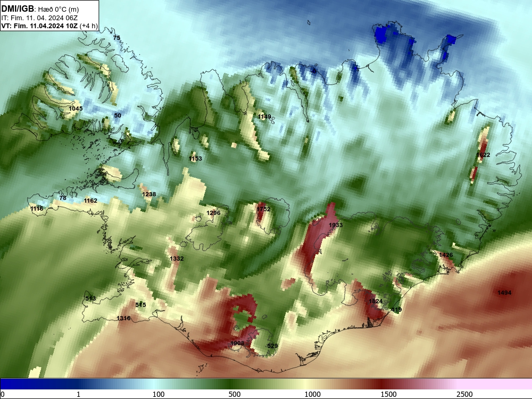Screen dimensions: 532x399
Task: Click the legend tick label 2500
Action: tap(464, 394)
